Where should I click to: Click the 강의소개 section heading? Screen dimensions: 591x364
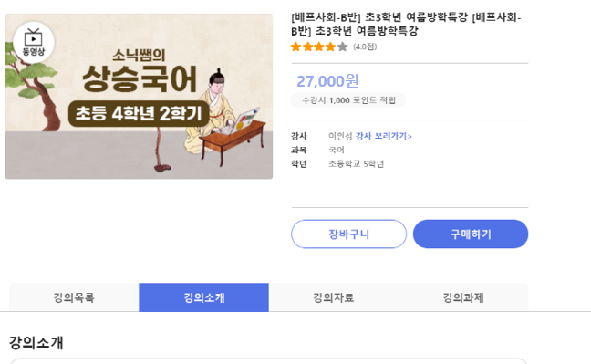pos(36,343)
